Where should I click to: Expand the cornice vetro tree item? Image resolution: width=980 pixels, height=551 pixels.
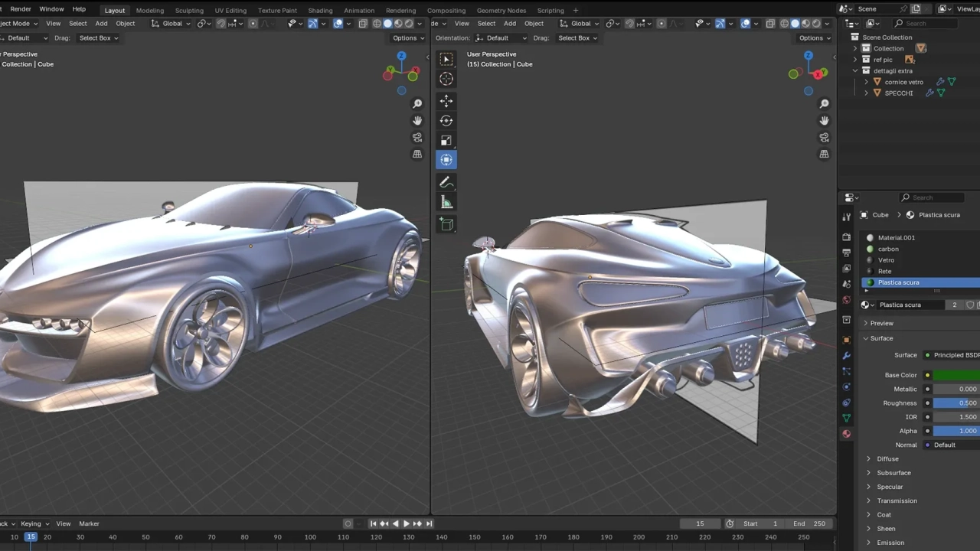coord(866,82)
